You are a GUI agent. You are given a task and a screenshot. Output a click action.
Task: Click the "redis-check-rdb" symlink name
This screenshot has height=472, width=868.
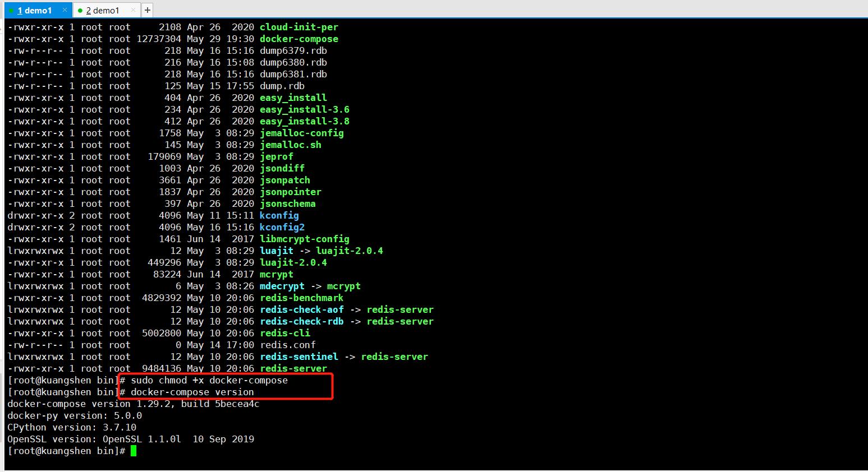tap(302, 321)
